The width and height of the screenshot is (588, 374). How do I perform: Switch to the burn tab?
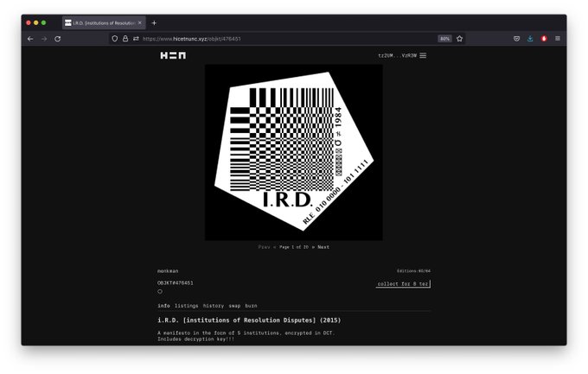(x=252, y=306)
